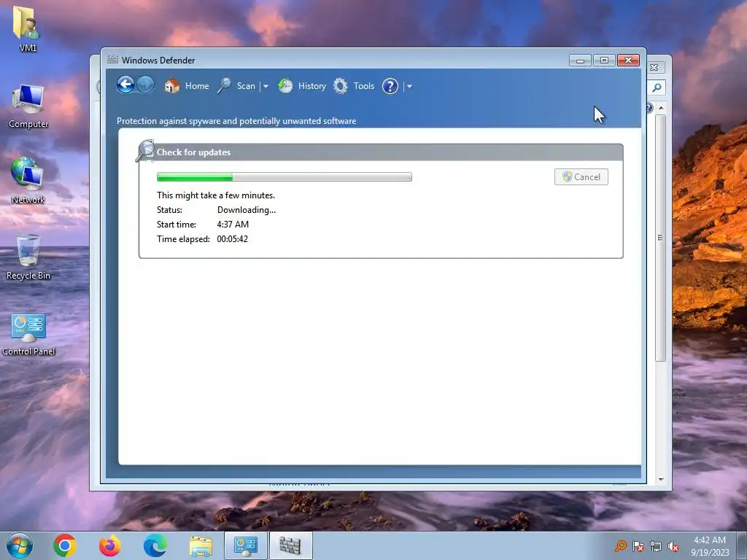Click the 00:05:42 elapsed time value

(233, 239)
